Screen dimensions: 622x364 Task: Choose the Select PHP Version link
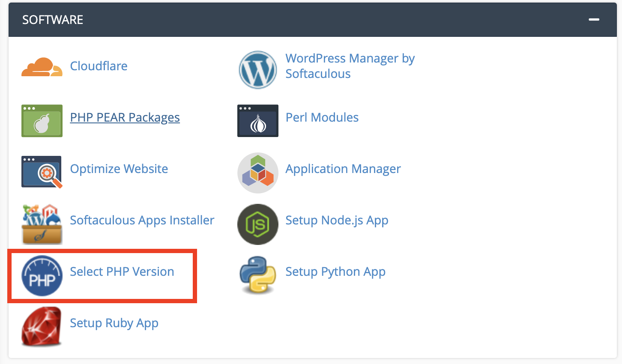[122, 272]
